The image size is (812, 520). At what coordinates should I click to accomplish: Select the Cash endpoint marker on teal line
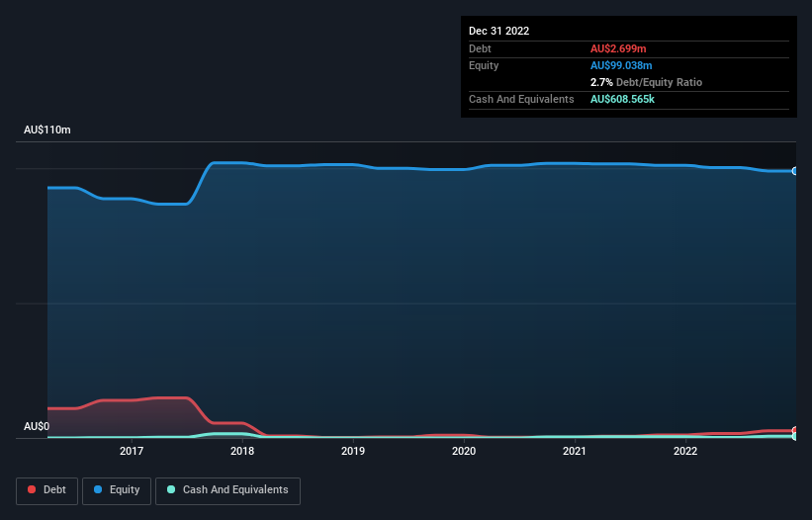[795, 437]
